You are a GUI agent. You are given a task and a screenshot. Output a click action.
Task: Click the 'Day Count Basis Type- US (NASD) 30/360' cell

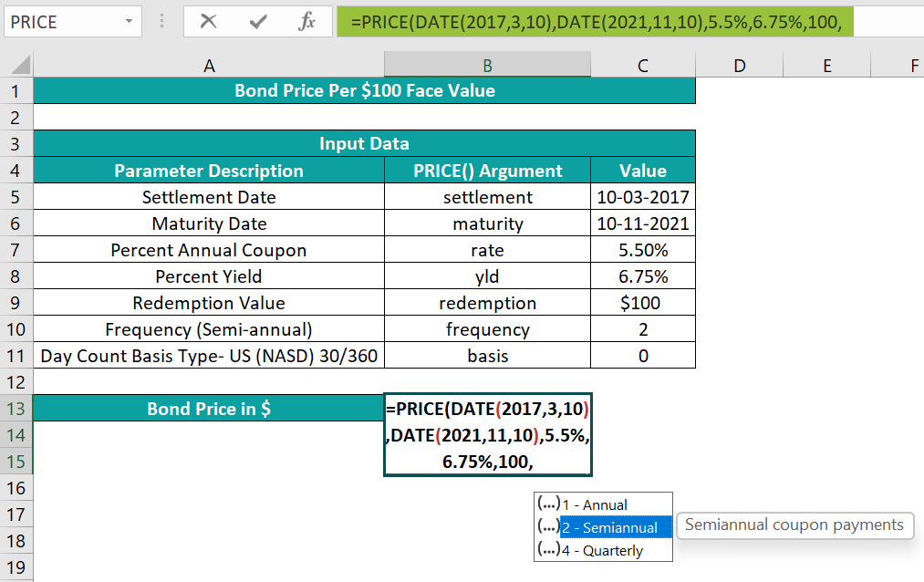(x=209, y=356)
